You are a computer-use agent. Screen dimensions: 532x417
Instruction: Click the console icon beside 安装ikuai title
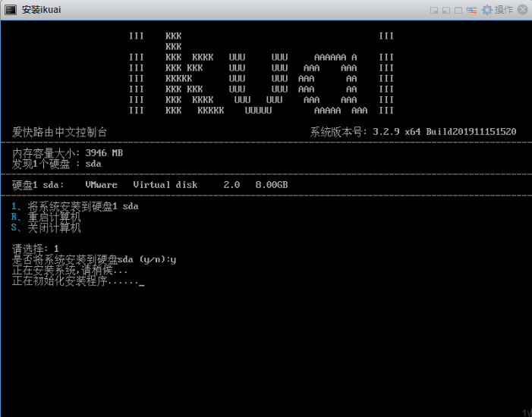(11, 10)
